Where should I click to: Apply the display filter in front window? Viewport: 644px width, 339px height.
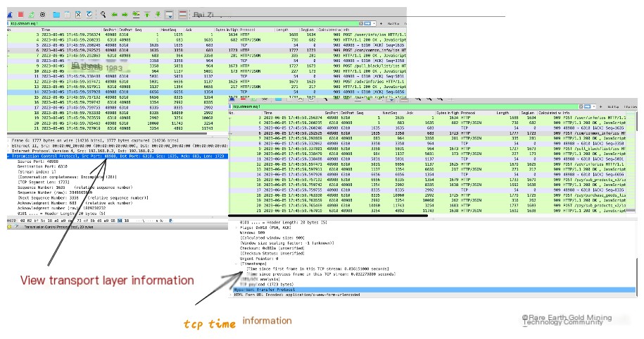pos(588,106)
